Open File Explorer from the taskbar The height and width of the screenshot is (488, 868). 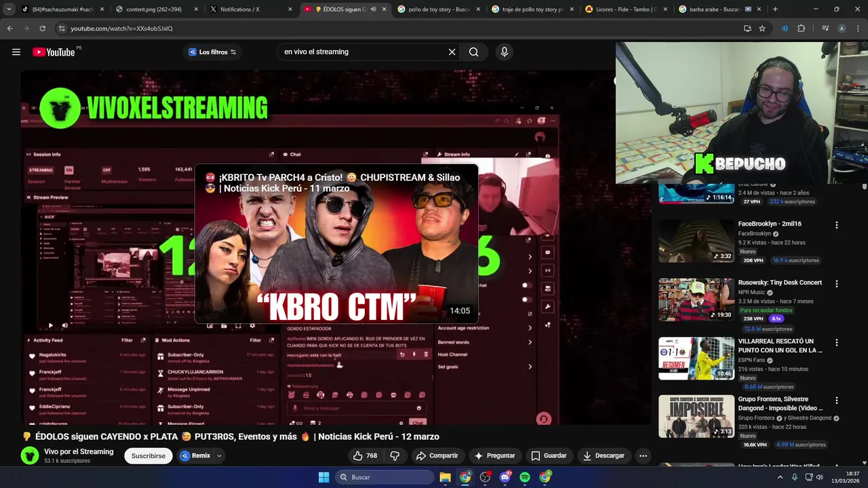(446, 477)
